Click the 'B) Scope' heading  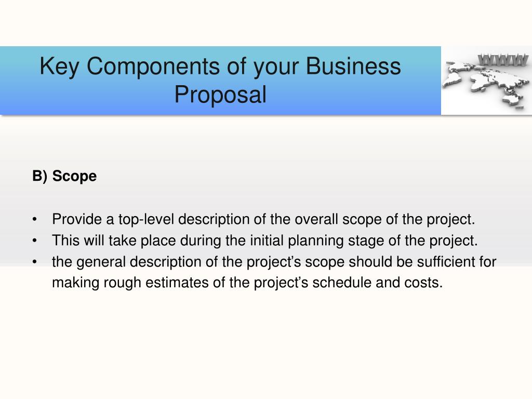64,176
